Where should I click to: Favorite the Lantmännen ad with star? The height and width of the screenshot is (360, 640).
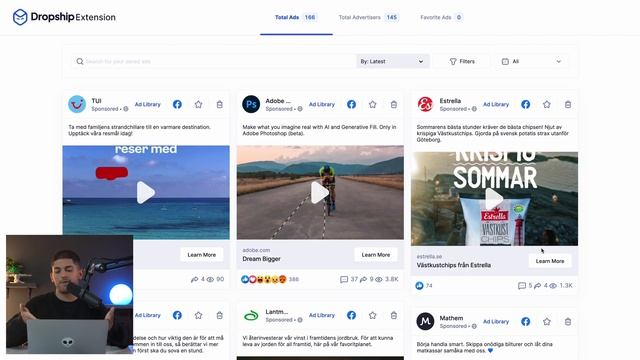pos(373,315)
